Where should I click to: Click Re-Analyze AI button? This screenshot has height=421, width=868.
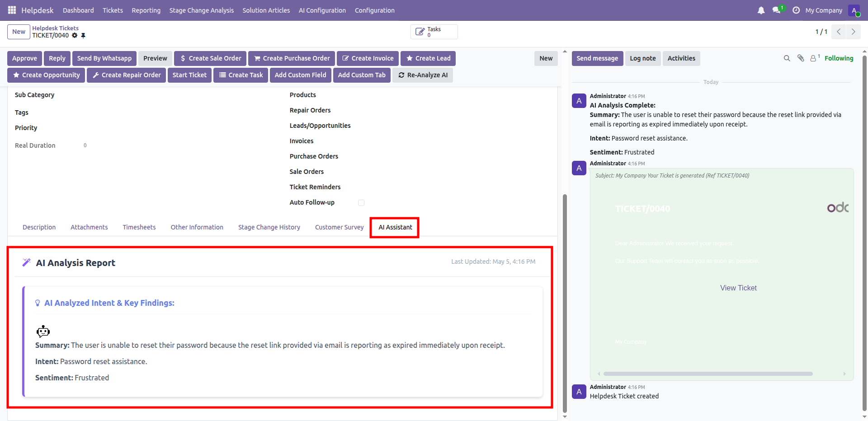[423, 75]
